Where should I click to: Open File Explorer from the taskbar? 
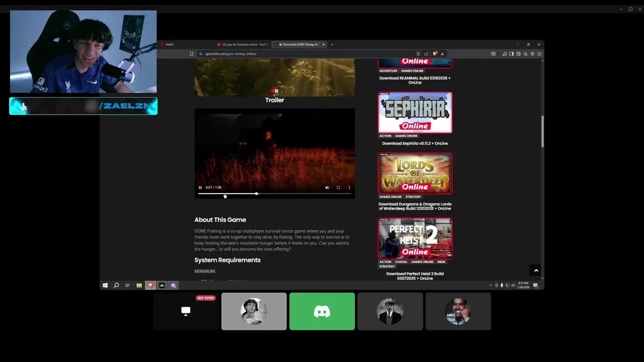pos(139,286)
